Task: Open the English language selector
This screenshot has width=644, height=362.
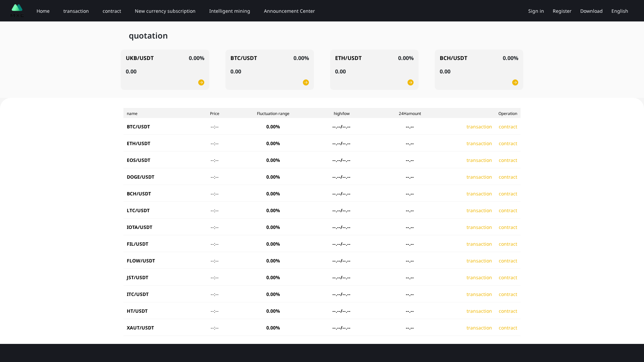Action: click(620, 11)
